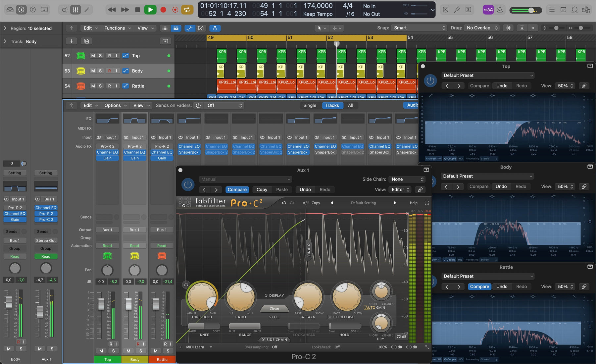Toggle the yellow Cycle mode button
Screen dimensions: 596x364
point(187,10)
